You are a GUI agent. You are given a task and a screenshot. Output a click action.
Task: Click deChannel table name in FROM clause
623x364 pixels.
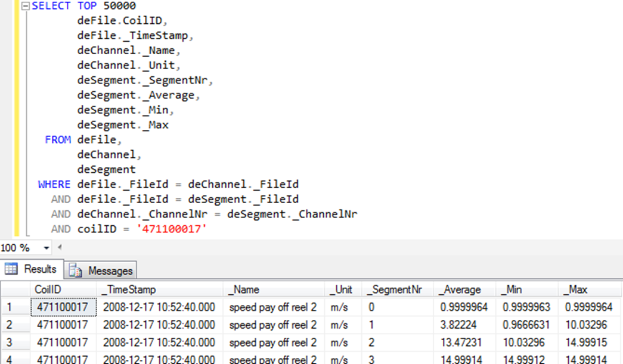click(107, 155)
